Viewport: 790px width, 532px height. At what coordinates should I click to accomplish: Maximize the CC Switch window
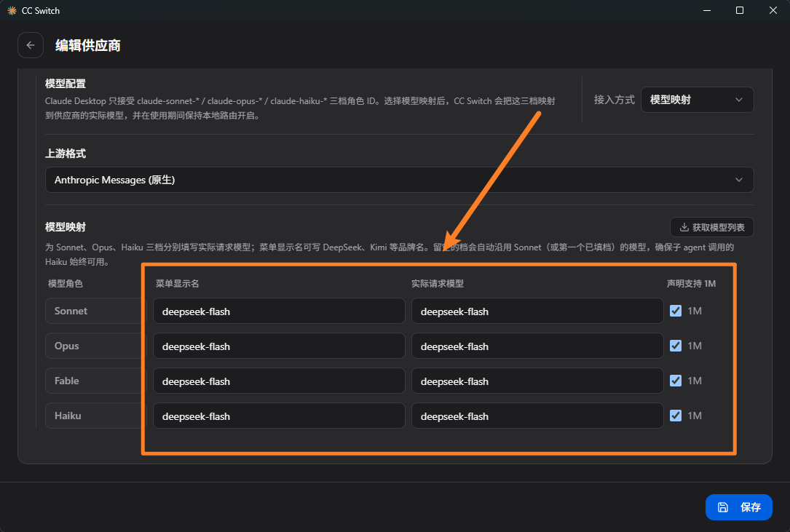(x=740, y=11)
